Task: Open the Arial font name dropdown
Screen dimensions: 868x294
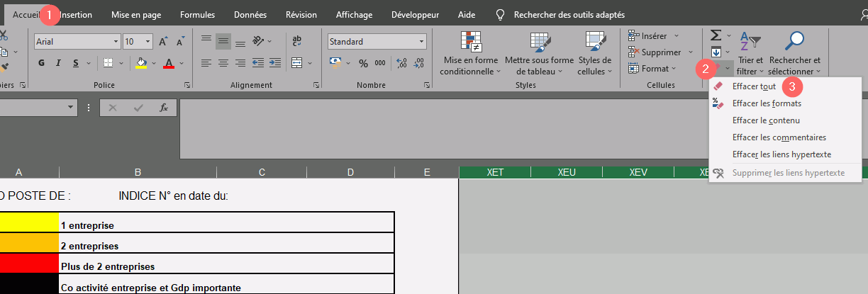Action: 113,42
